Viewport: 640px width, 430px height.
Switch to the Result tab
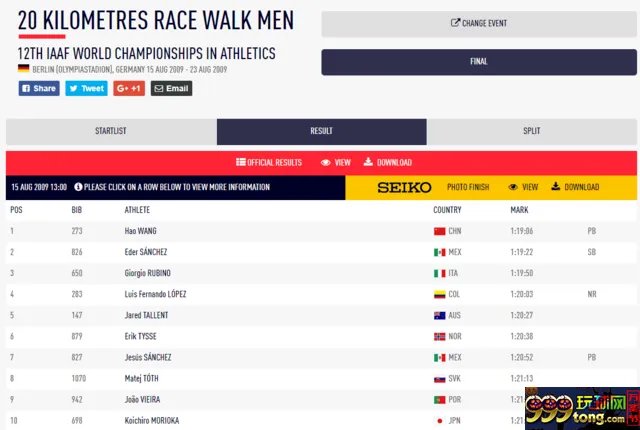coord(322,131)
